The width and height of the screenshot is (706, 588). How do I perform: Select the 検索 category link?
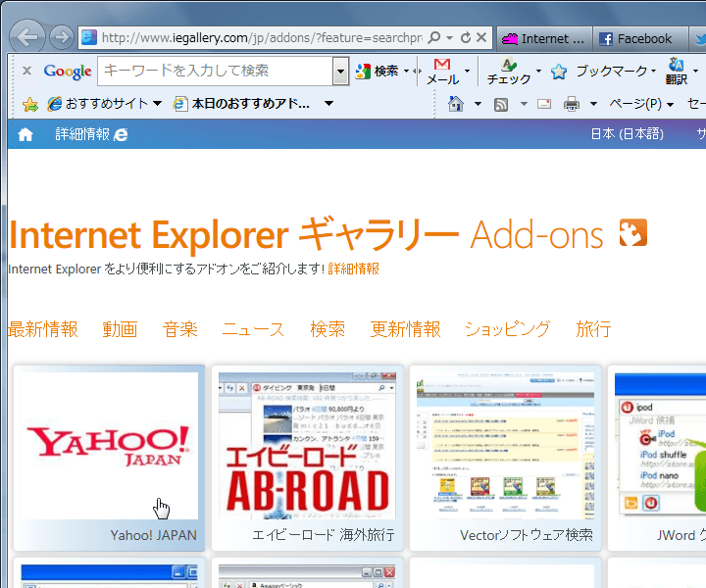328,329
